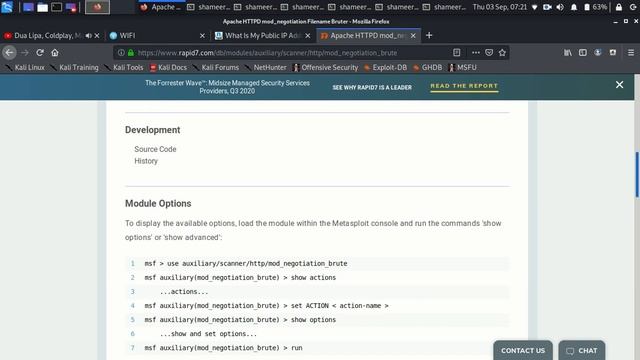Open Kali Forums bookmark
640x360 pixels.
pos(216,68)
